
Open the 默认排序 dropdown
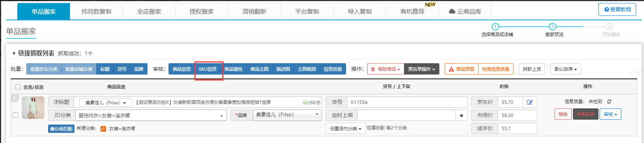tap(566, 69)
